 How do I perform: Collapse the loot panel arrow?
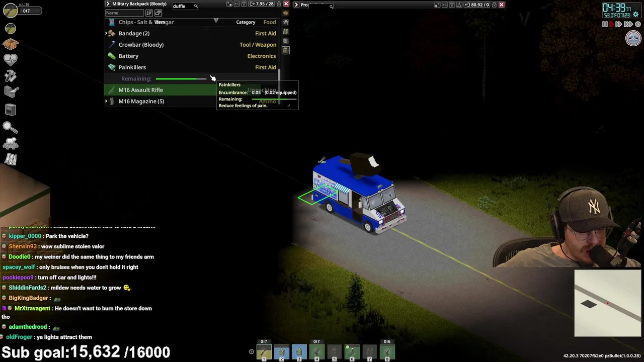(296, 5)
